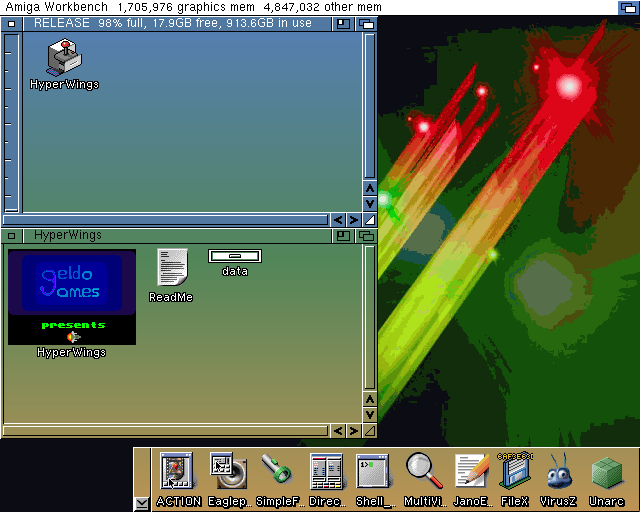Open Shell icon in dock
Viewport: 640px width, 512px height.
point(374,479)
